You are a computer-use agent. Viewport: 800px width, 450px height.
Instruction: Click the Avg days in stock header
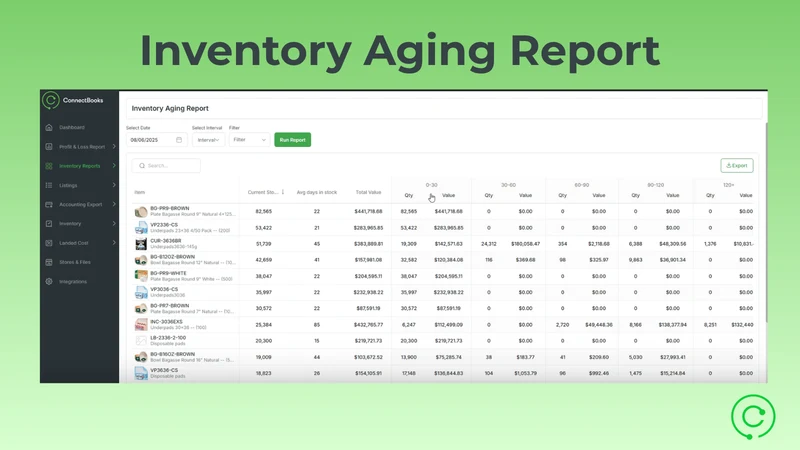click(x=317, y=192)
